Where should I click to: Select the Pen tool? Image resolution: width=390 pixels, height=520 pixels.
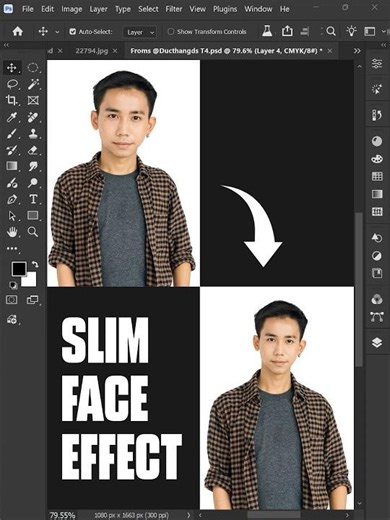12,199
